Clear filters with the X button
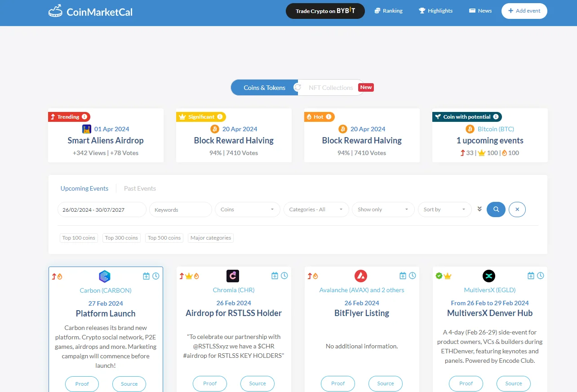This screenshot has height=392, width=577. [517, 209]
